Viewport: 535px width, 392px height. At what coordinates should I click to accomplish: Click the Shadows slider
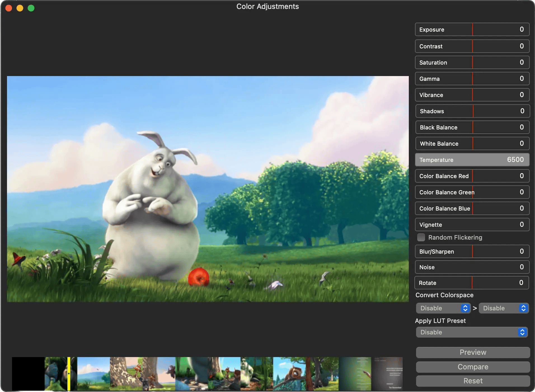coord(473,111)
